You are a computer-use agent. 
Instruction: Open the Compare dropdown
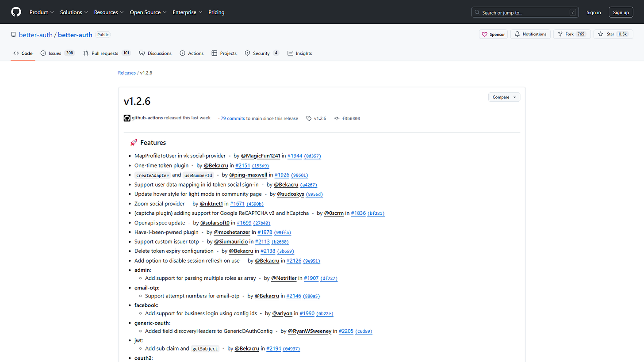tap(504, 97)
